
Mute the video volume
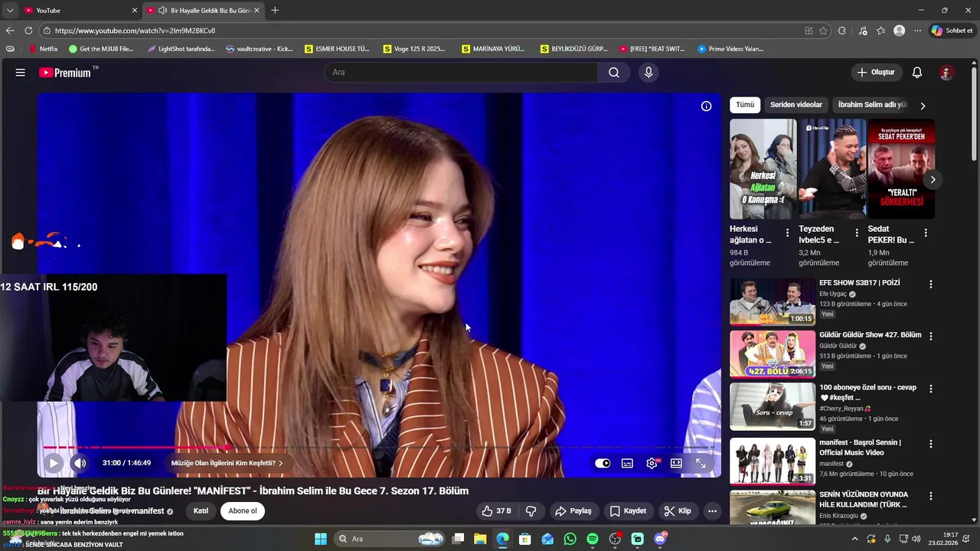pos(80,463)
